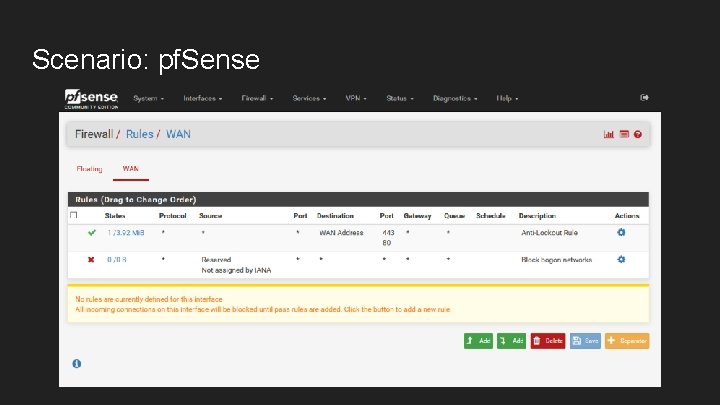
Task: Open the Status dropdown menu
Action: (x=399, y=98)
